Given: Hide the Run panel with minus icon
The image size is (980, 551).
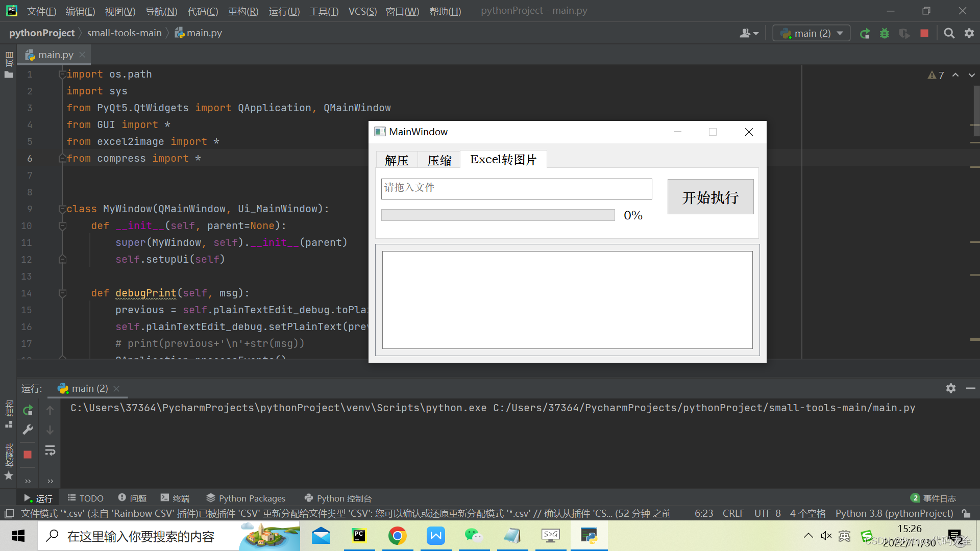Looking at the screenshot, I should [x=970, y=388].
